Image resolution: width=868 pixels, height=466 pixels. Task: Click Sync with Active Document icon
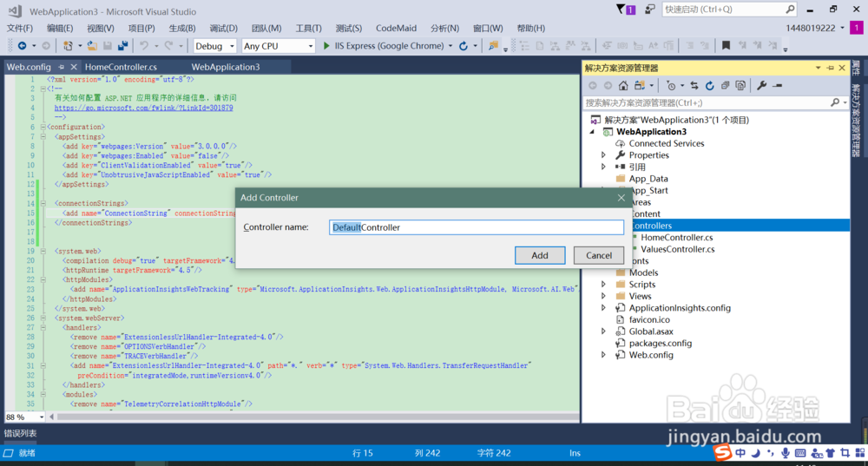tap(694, 86)
